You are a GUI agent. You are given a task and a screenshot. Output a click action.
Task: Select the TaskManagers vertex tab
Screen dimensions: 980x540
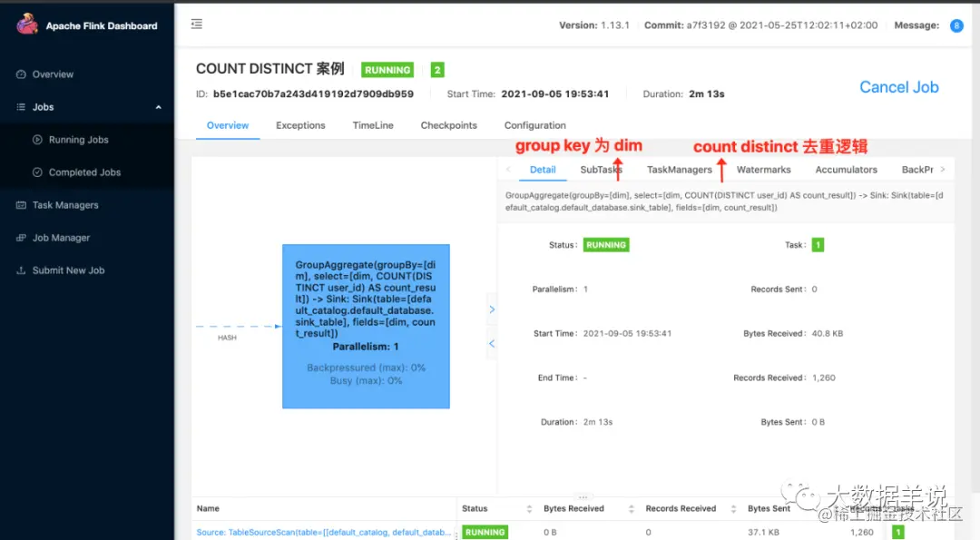click(x=680, y=170)
